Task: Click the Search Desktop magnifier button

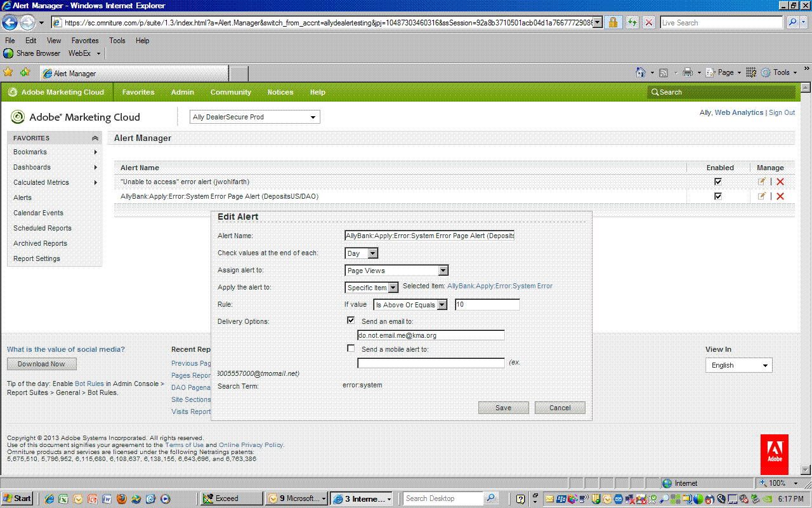Action: point(491,498)
